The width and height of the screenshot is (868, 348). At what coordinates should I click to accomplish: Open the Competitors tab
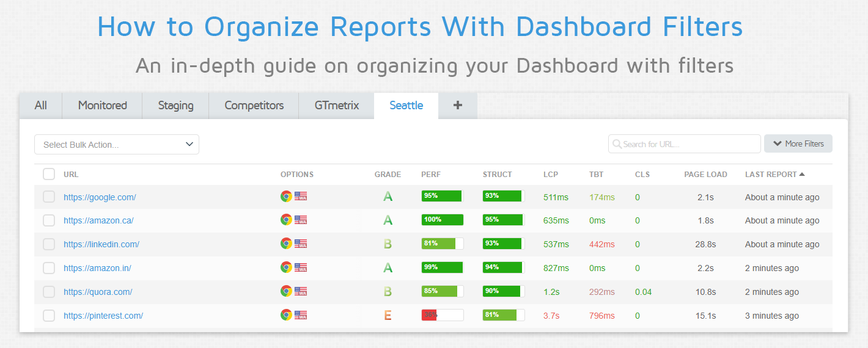[x=254, y=106]
